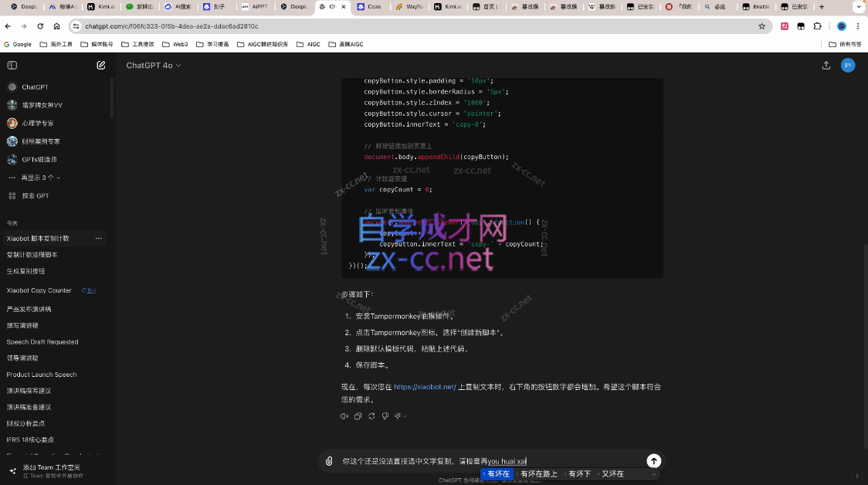Regenerate the response
Viewport: 868px width, 485px height.
click(371, 416)
